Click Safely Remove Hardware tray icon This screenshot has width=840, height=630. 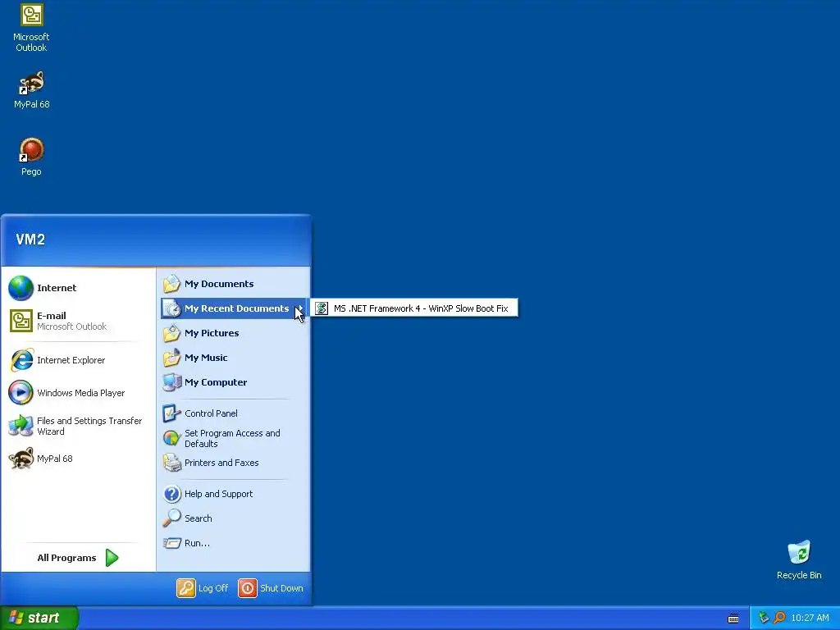click(764, 618)
